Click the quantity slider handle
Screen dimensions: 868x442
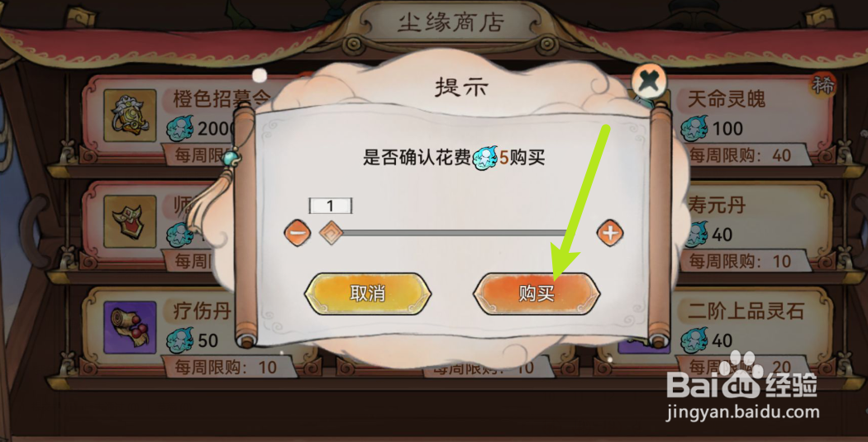pos(331,233)
